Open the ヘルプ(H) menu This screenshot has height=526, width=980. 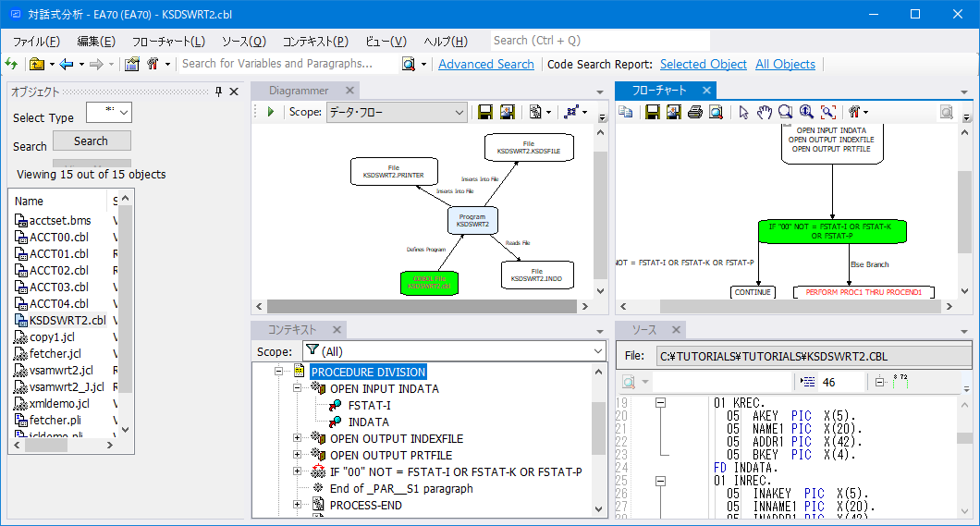[445, 42]
